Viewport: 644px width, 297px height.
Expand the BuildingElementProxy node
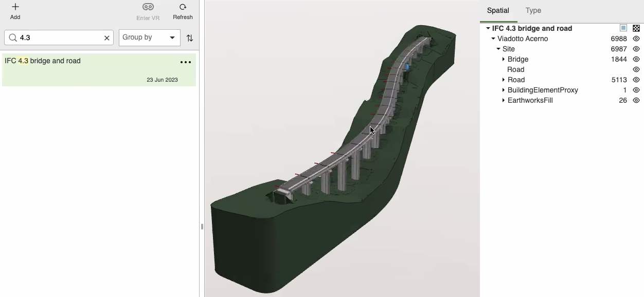point(504,90)
